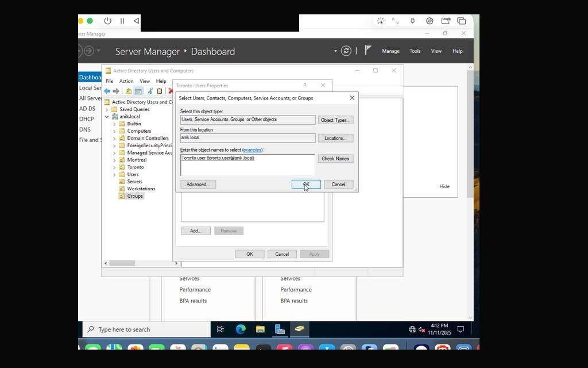Open the Action Center notification icon
This screenshot has width=588, height=368.
click(461, 329)
